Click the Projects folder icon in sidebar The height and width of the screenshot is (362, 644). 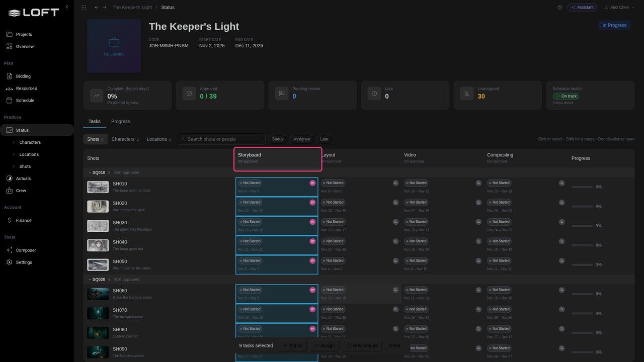pyautogui.click(x=10, y=34)
